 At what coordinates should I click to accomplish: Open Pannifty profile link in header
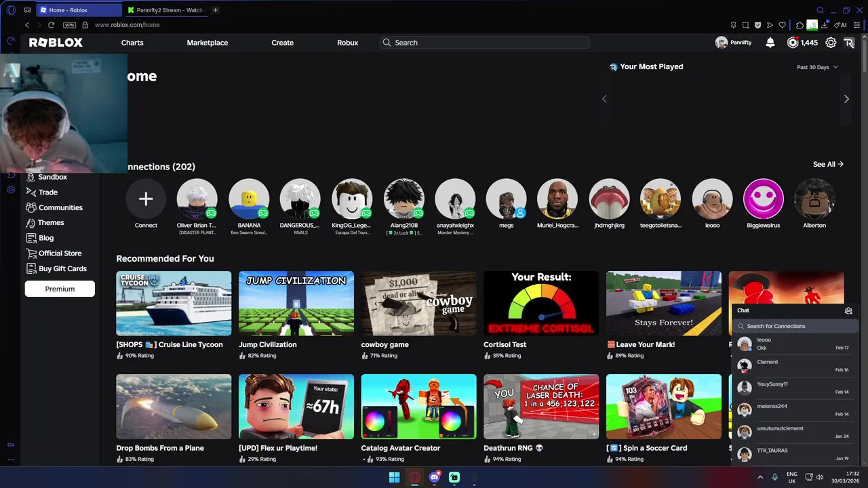734,43
